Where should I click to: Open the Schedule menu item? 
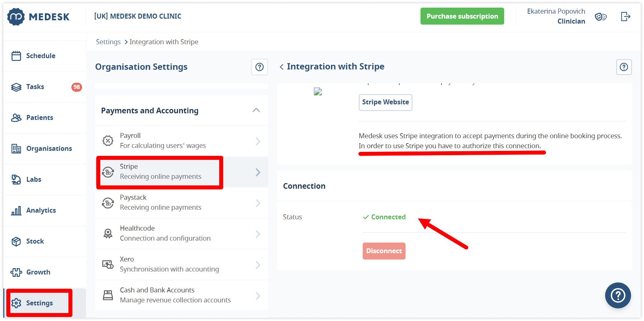coord(45,56)
